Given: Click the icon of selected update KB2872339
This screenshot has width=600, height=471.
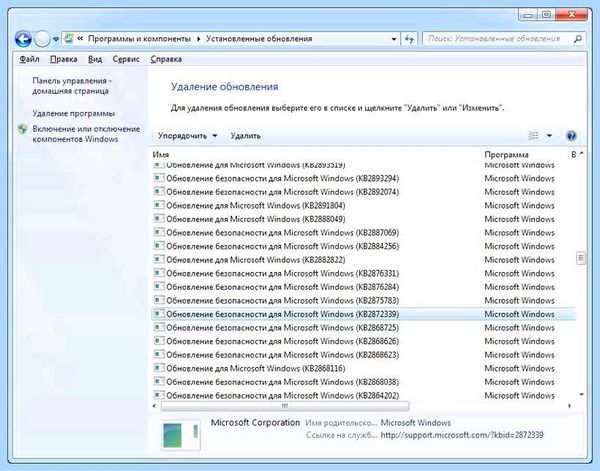Looking at the screenshot, I should [x=159, y=314].
